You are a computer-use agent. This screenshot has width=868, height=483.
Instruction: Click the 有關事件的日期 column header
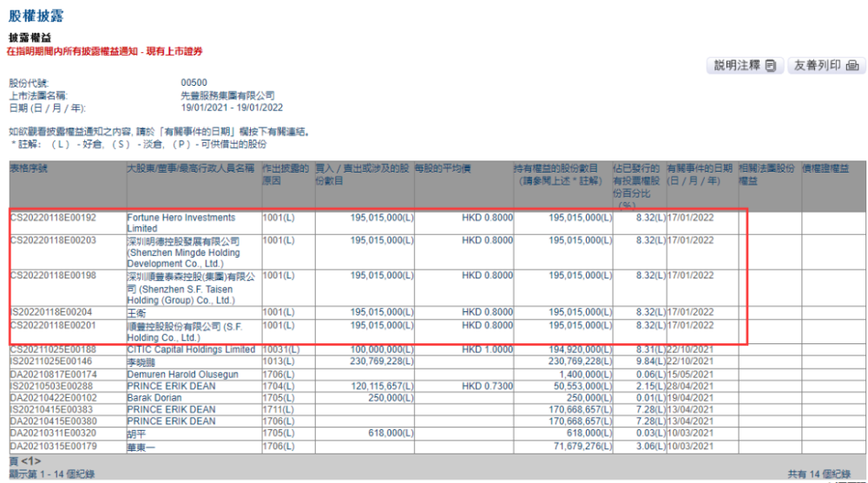click(x=700, y=174)
